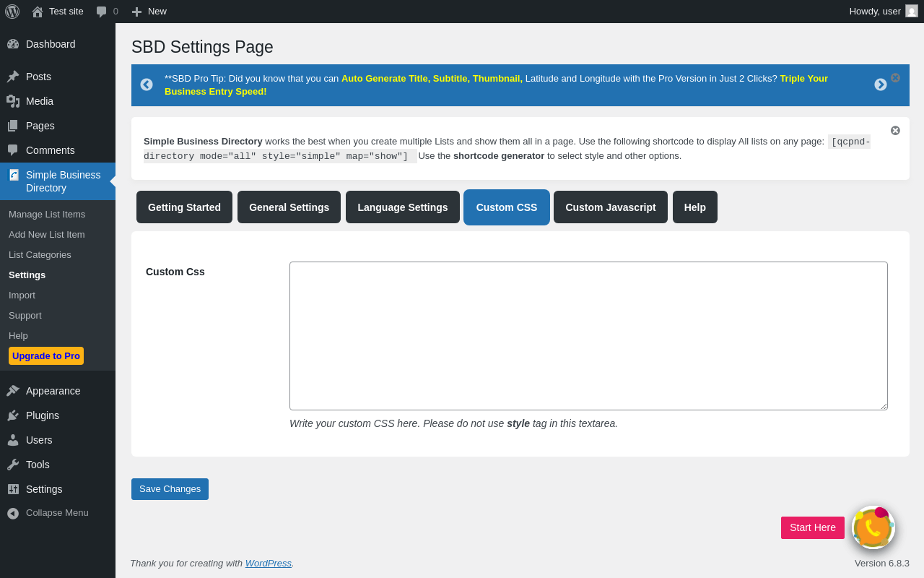Focus the Custom Css textarea
The image size is (924, 578).
coord(588,336)
